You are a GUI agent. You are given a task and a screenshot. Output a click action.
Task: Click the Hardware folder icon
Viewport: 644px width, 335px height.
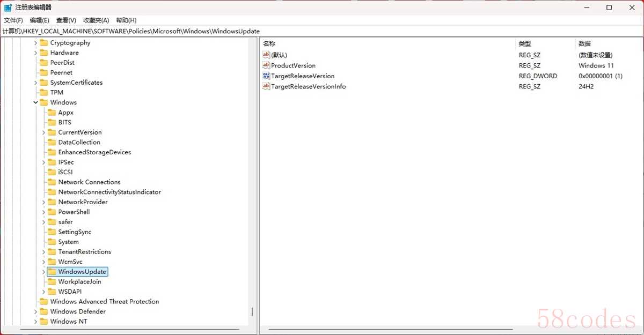click(43, 53)
